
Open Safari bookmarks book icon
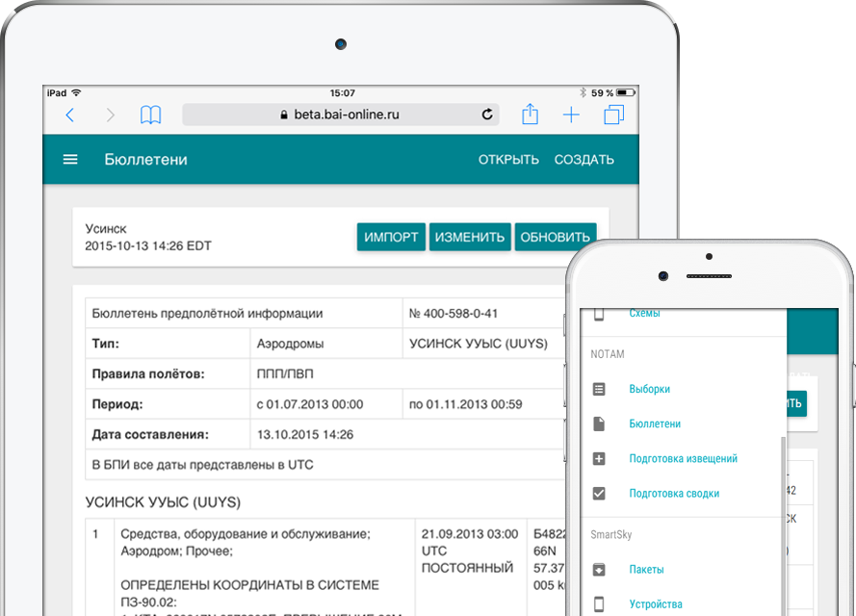click(150, 115)
